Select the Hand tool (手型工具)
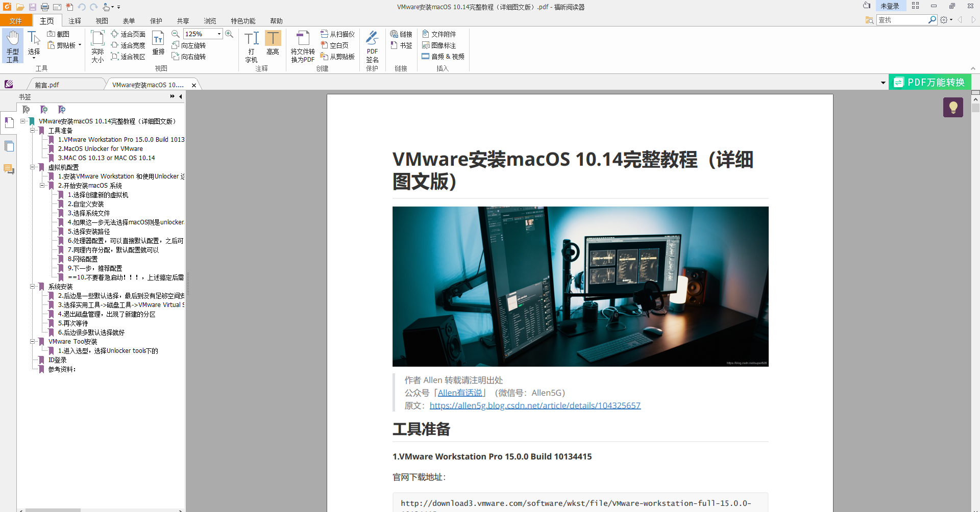980x512 pixels. click(13, 46)
